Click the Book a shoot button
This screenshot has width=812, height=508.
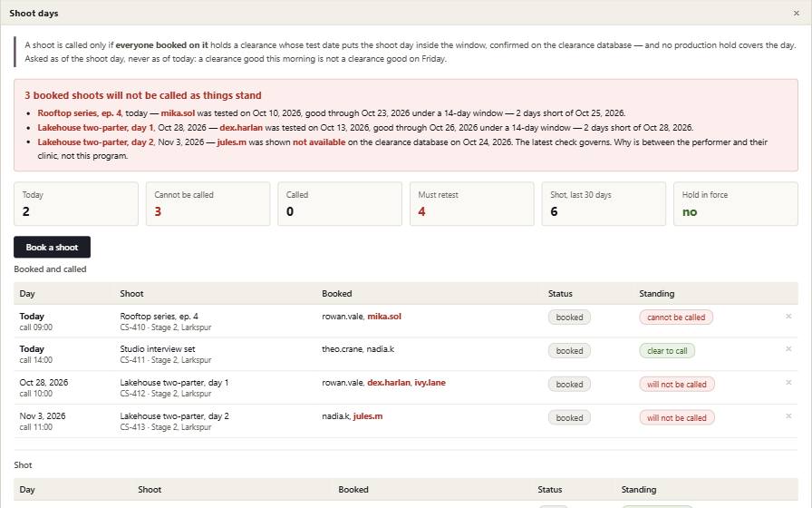pyautogui.click(x=52, y=248)
